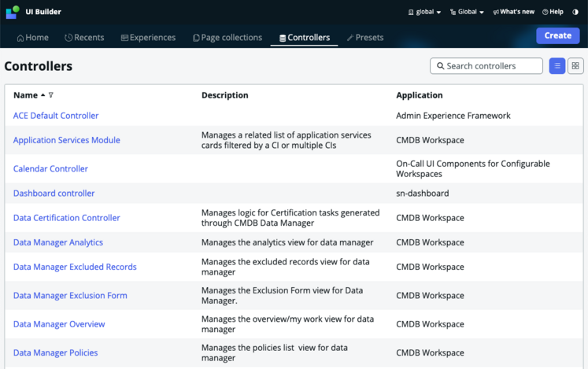
Task: Open ACE Default Controller
Action: click(56, 116)
